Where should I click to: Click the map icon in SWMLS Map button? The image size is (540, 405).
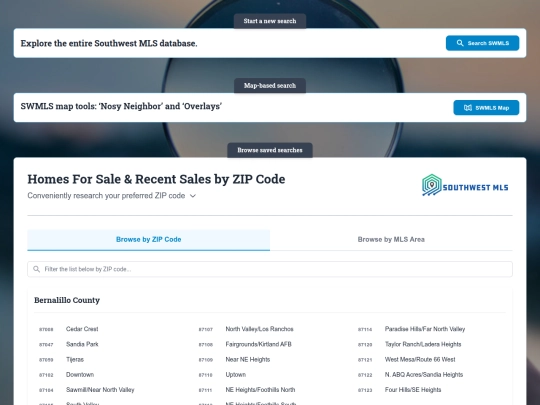click(x=468, y=108)
